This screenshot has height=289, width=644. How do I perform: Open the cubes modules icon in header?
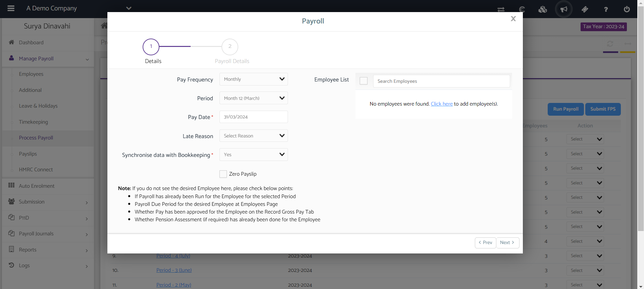point(543,9)
